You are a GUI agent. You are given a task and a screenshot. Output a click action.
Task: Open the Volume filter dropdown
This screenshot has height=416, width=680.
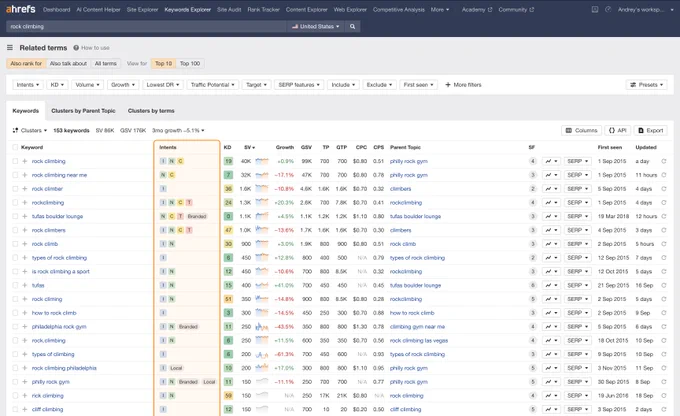coord(88,85)
